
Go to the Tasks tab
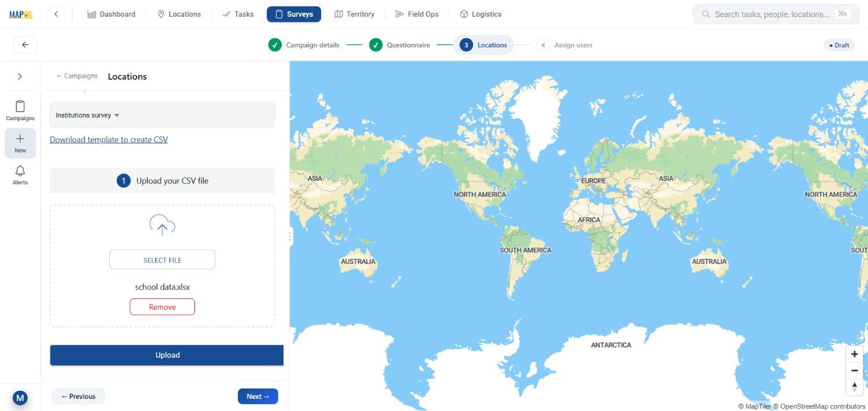point(238,14)
